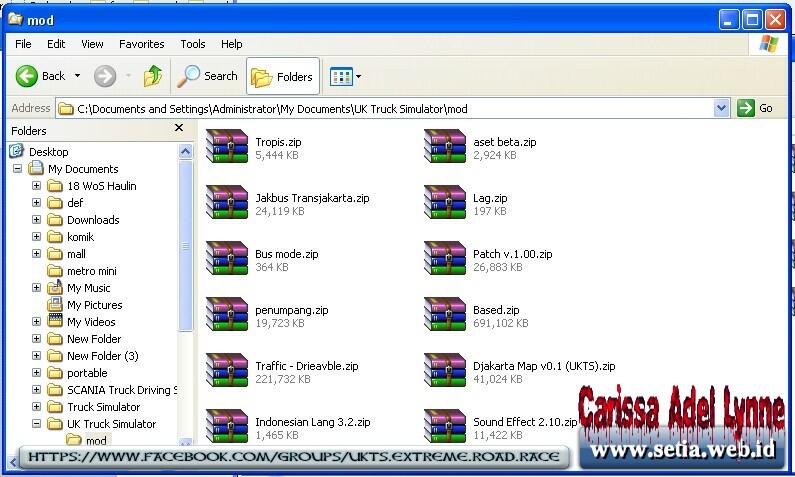
Task: Select My Pictures in folder tree
Action: tap(94, 305)
